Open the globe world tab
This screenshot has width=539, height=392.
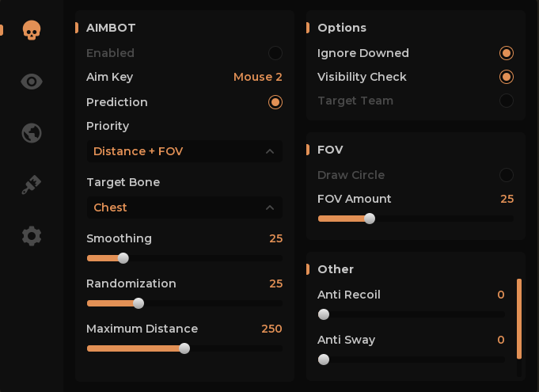[x=32, y=133]
